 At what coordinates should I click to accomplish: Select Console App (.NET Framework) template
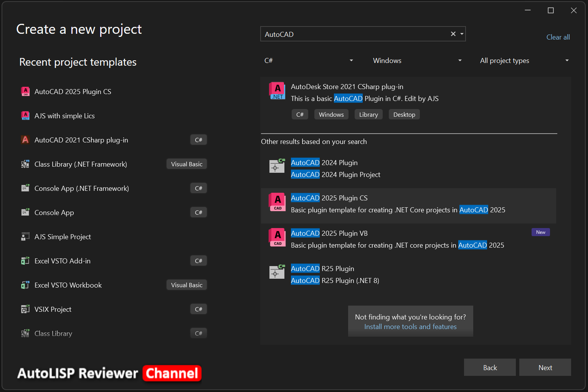coord(114,188)
